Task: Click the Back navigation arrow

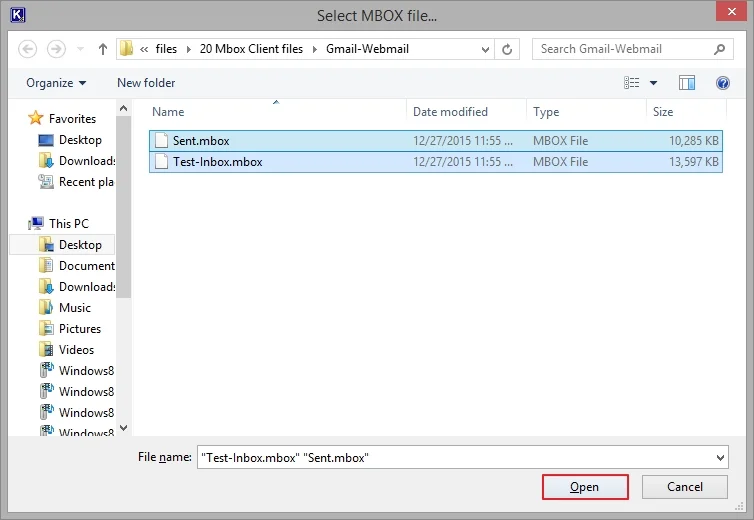Action: pyautogui.click(x=27, y=49)
